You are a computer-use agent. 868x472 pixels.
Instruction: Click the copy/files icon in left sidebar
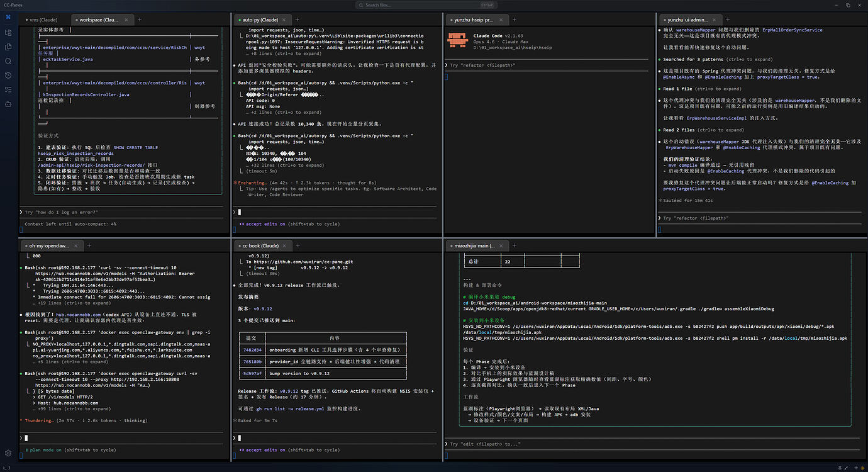[8, 47]
